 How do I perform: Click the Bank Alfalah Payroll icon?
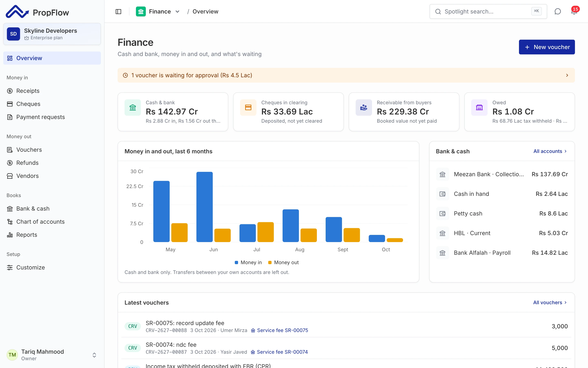click(442, 253)
